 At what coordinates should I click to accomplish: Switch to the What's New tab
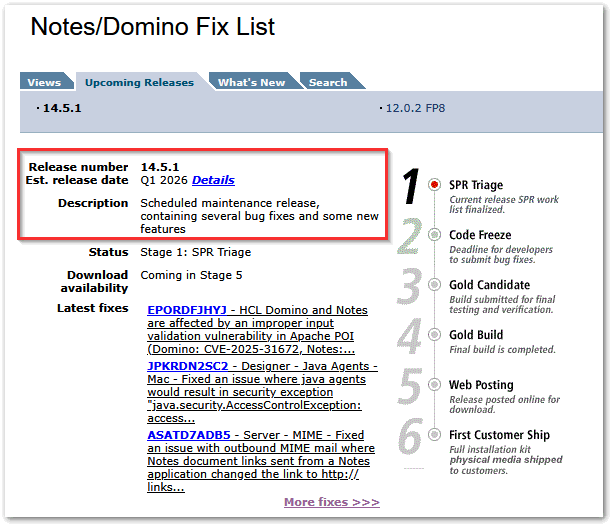252,82
